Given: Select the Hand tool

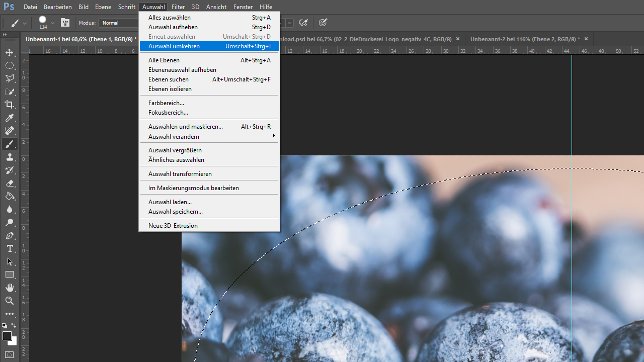Looking at the screenshot, I should (9, 288).
